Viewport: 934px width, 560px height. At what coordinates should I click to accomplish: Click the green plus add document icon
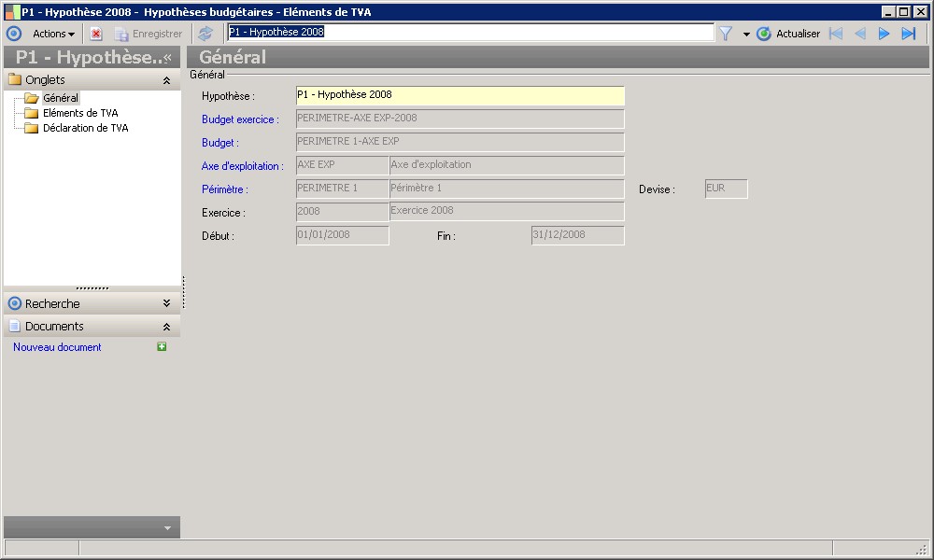[x=162, y=346]
